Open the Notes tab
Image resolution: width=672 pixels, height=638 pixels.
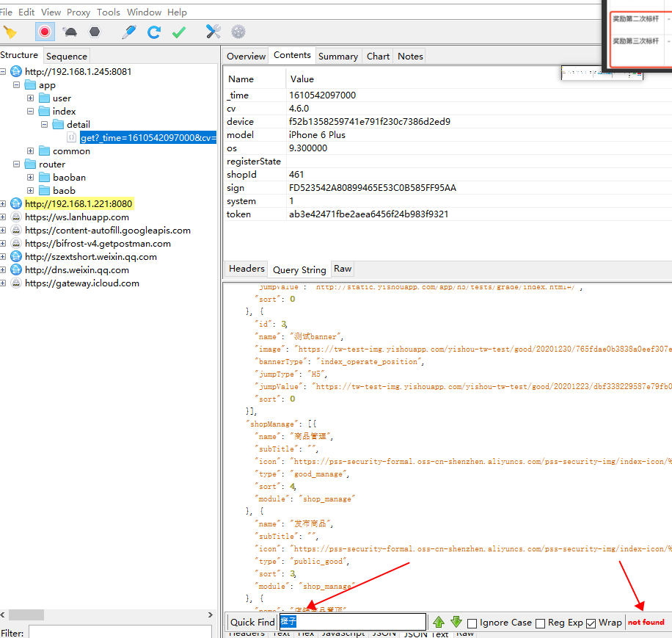tap(410, 57)
